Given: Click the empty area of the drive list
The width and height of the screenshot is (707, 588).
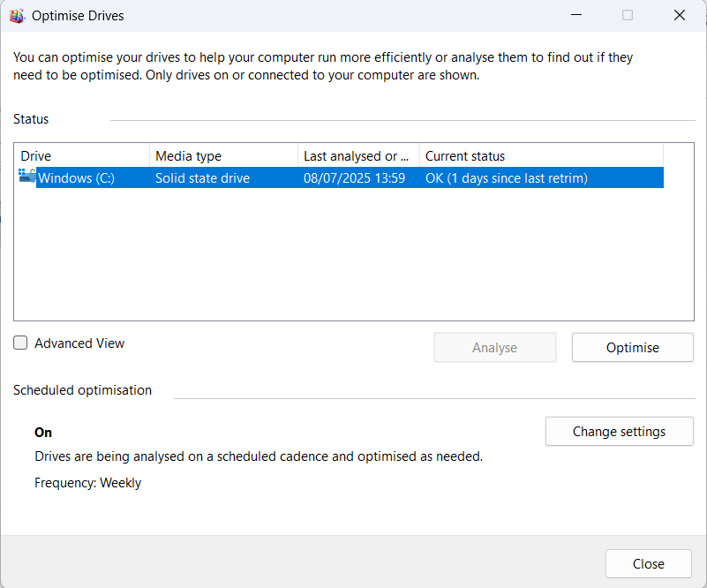Looking at the screenshot, I should (x=353, y=256).
